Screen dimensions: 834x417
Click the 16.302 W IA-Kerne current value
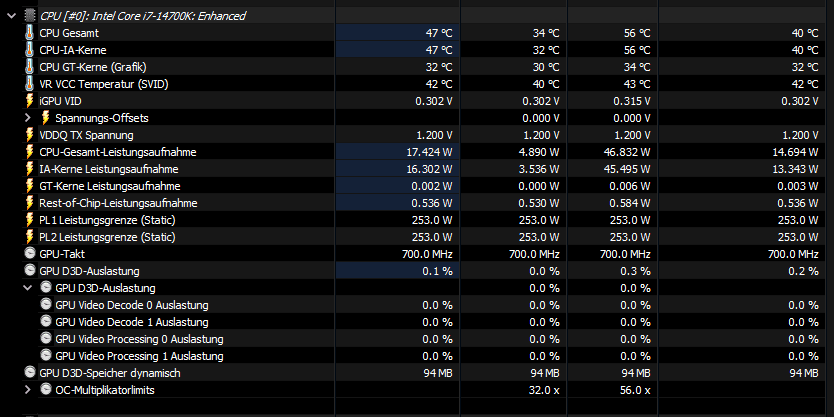[430, 169]
